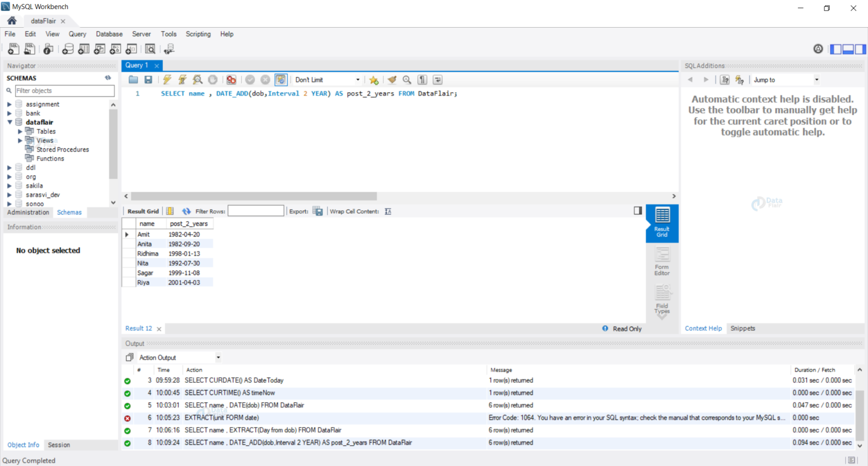Expand the Views node
The image size is (868, 466).
(x=20, y=140)
